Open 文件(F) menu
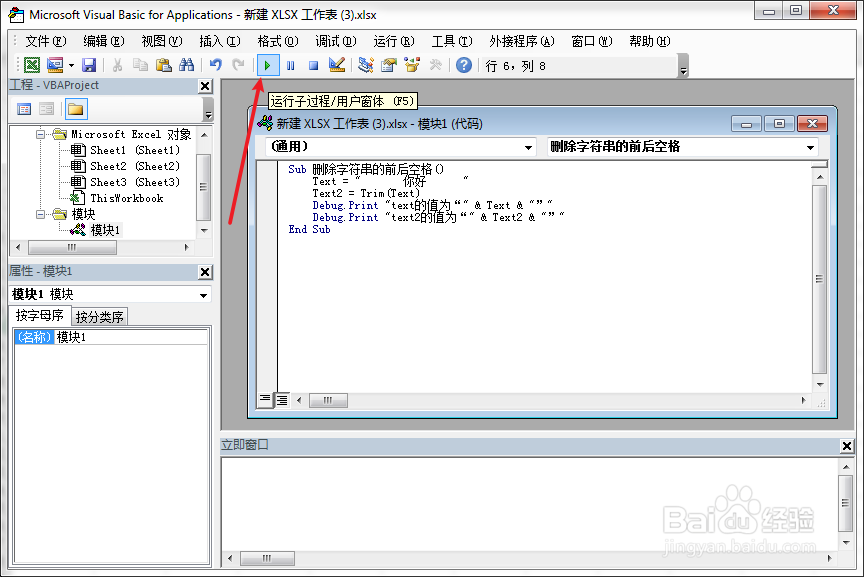This screenshot has height=577, width=864. [x=46, y=41]
